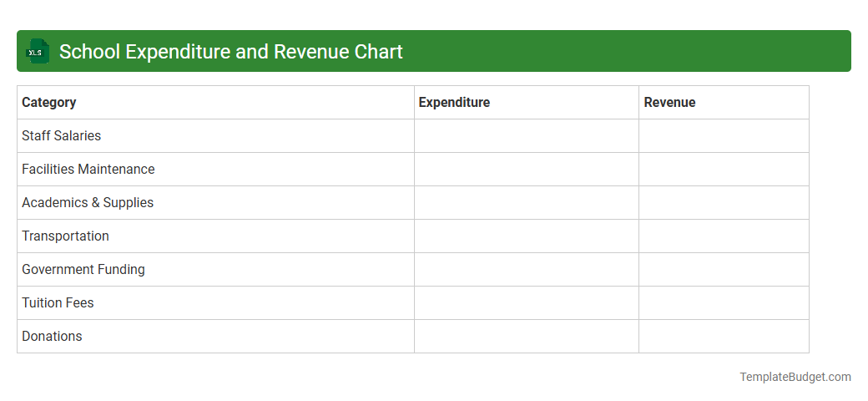Screen dimensions: 868x401
Task: Select the Tuition Fees row label
Action: click(58, 303)
